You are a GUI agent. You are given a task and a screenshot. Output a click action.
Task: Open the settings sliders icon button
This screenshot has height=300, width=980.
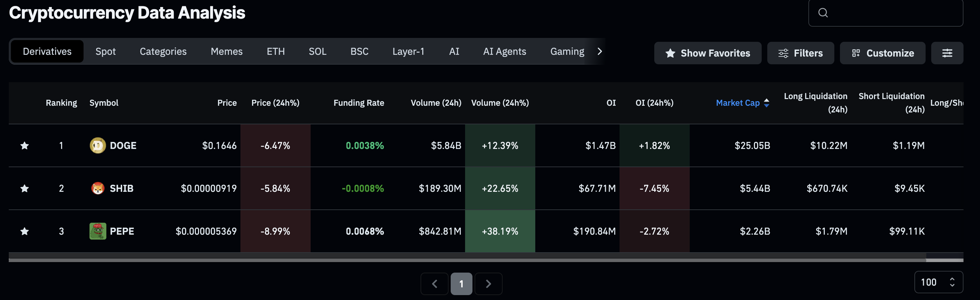947,53
